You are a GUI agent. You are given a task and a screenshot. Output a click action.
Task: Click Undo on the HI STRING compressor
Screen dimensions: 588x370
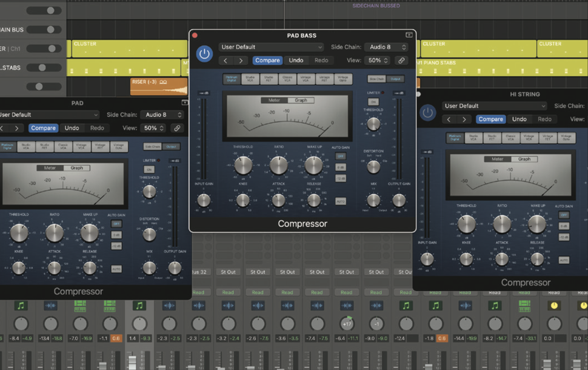(x=519, y=119)
